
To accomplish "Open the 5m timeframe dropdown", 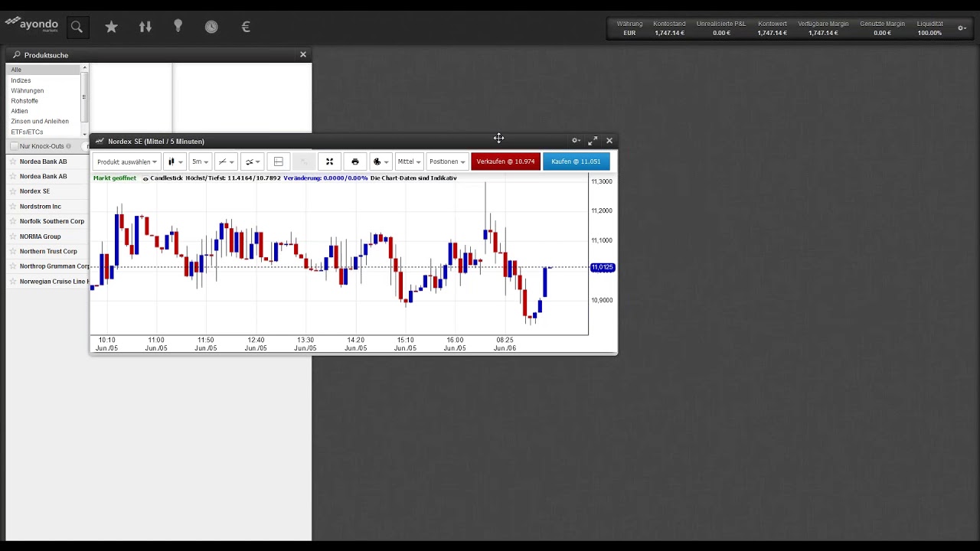I will 200,161.
